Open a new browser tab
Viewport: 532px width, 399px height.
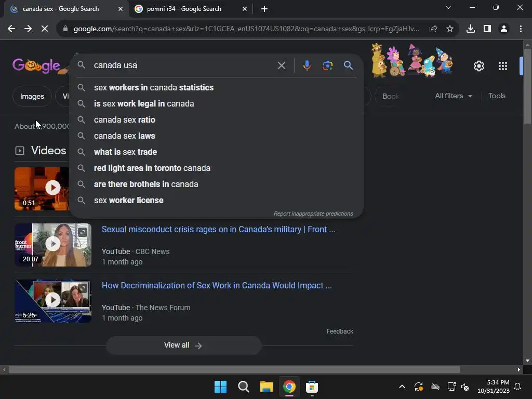coord(264,9)
